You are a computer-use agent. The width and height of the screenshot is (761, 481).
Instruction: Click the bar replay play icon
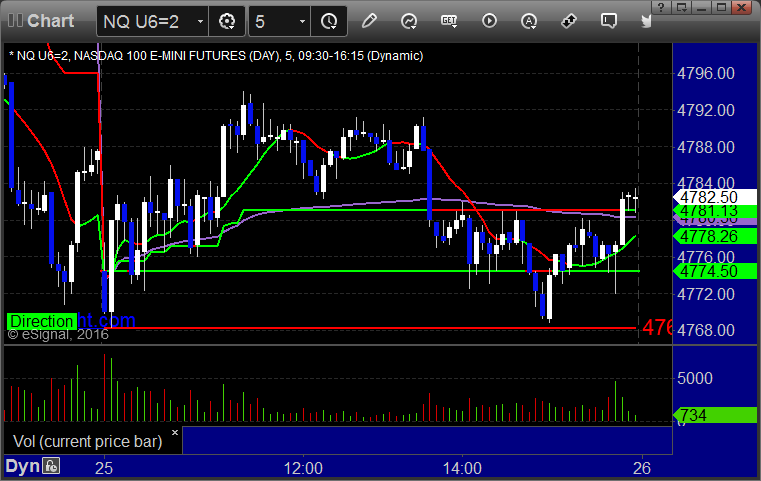[489, 21]
